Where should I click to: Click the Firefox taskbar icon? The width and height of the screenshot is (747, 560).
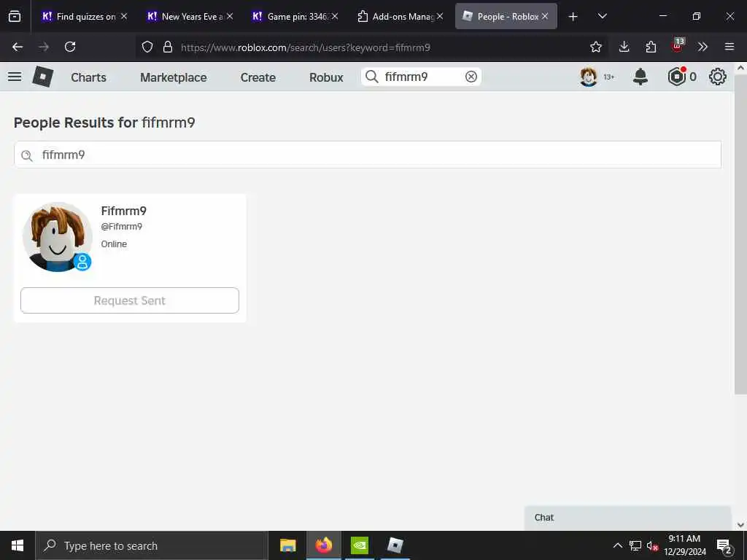click(x=323, y=545)
